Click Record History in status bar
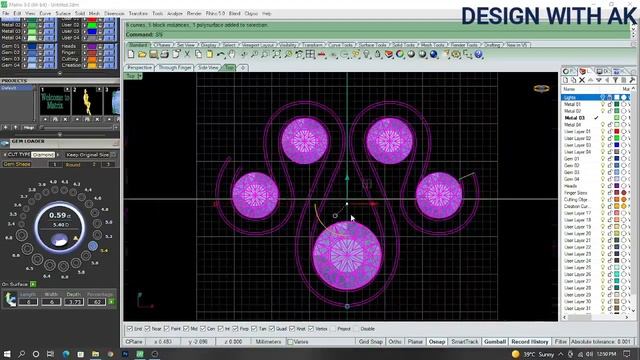This screenshot has height=360, width=640. (x=529, y=342)
